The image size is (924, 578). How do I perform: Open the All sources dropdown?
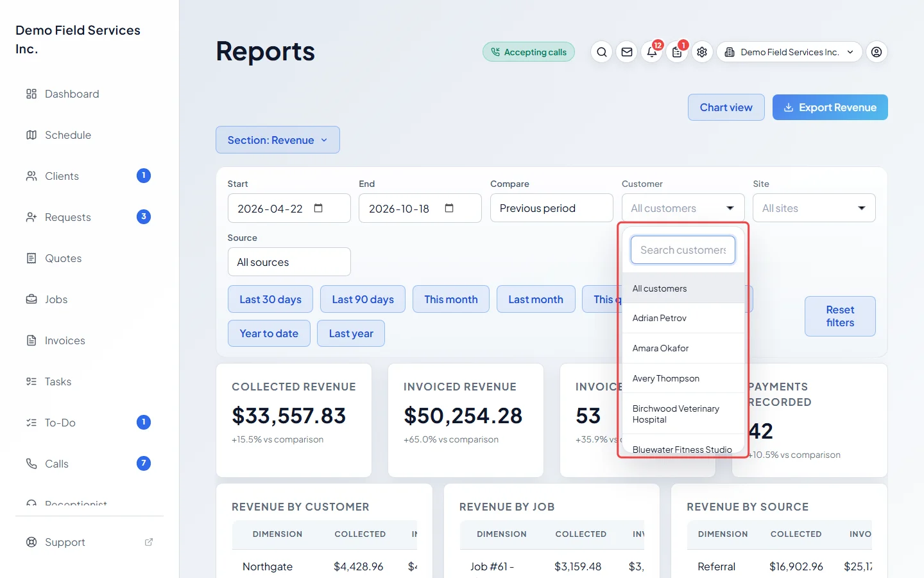point(289,262)
